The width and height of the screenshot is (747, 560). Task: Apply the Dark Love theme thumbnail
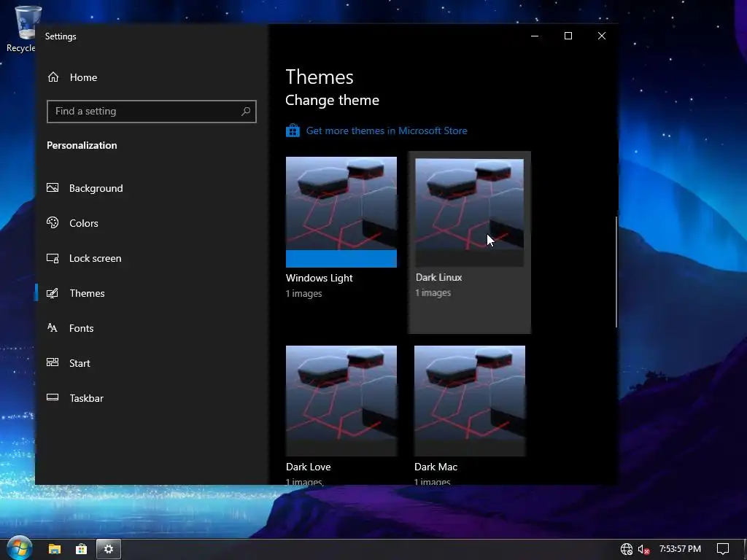pos(341,401)
